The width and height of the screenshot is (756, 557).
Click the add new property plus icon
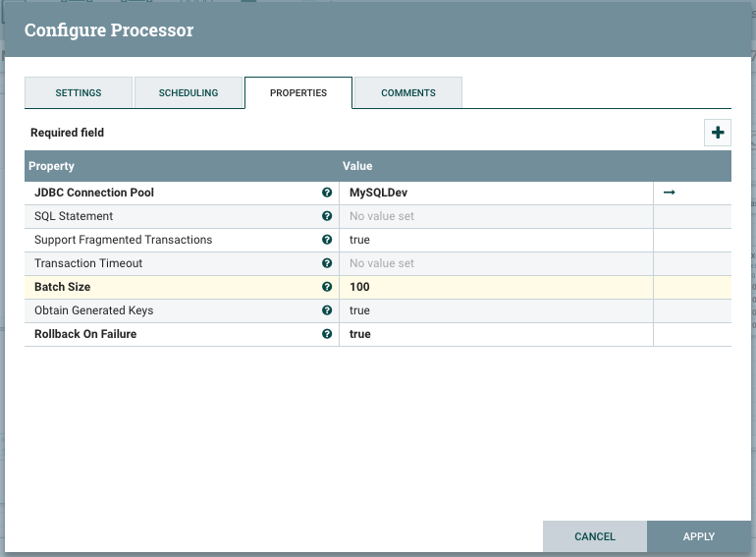(x=718, y=133)
